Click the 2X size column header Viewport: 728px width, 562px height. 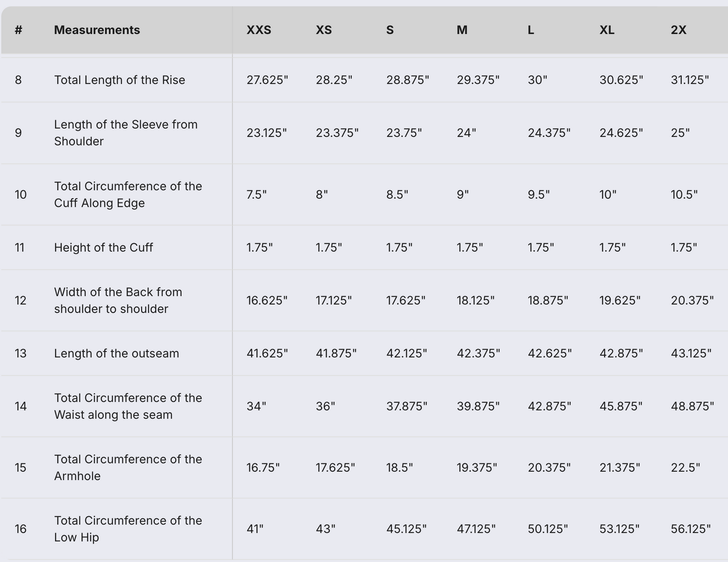(678, 30)
